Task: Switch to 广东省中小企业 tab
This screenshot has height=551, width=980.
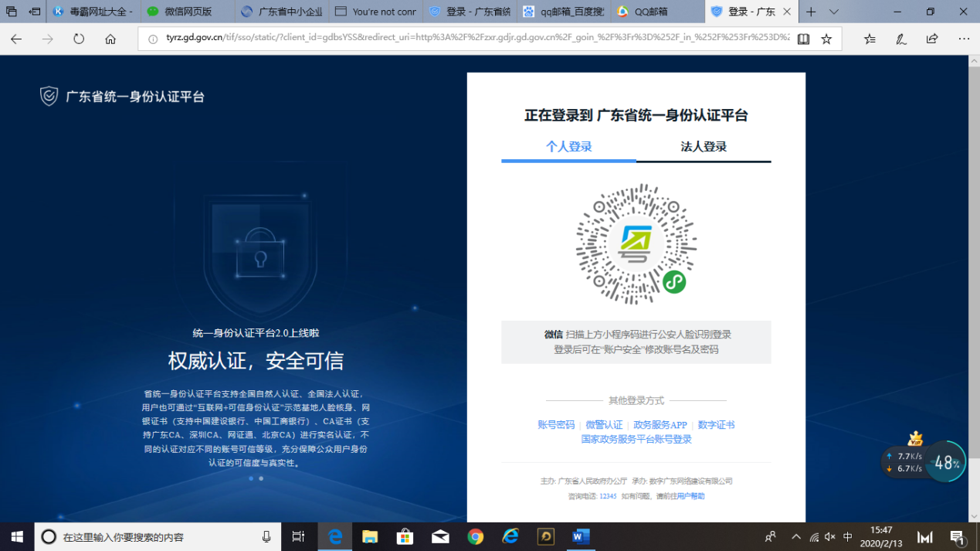Action: [282, 12]
